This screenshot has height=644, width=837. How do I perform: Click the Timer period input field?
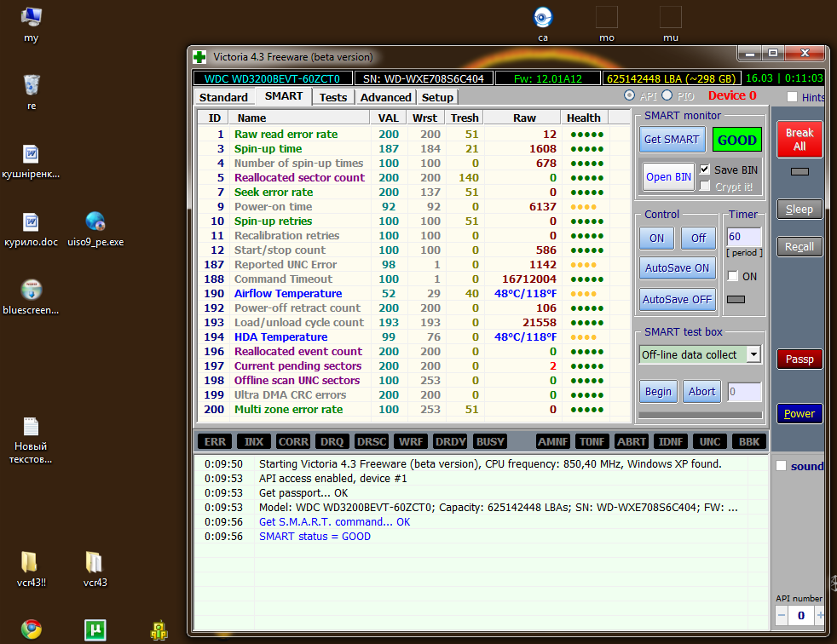pos(743,237)
